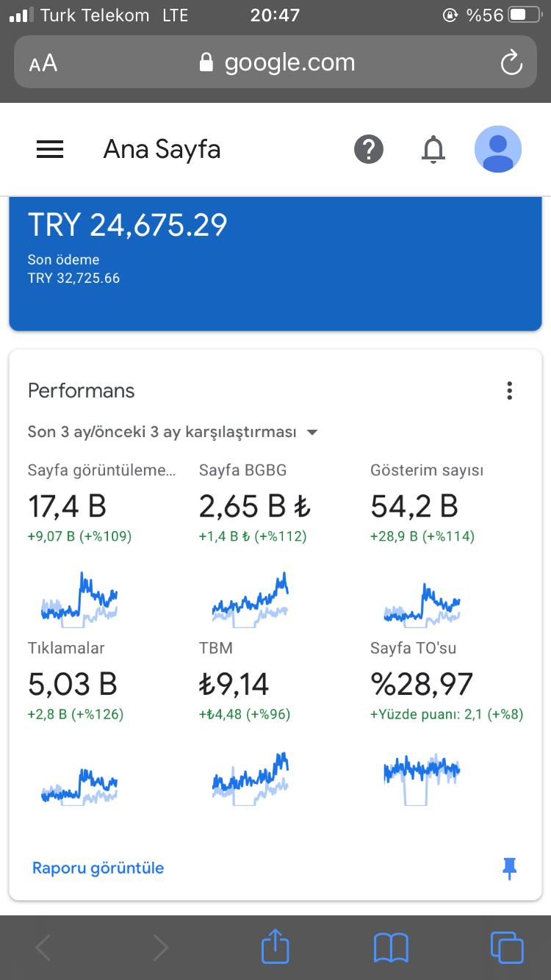Screen dimensions: 551x980
Task: Reload the page in Safari
Action: [511, 63]
